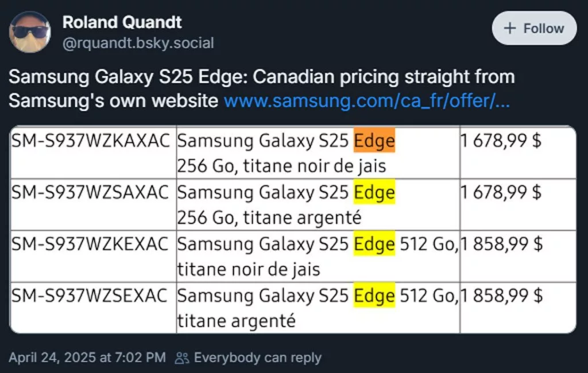Click the post text about Canadian pricing
Image resolution: width=588 pixels, height=373 pixels.
coord(261,77)
